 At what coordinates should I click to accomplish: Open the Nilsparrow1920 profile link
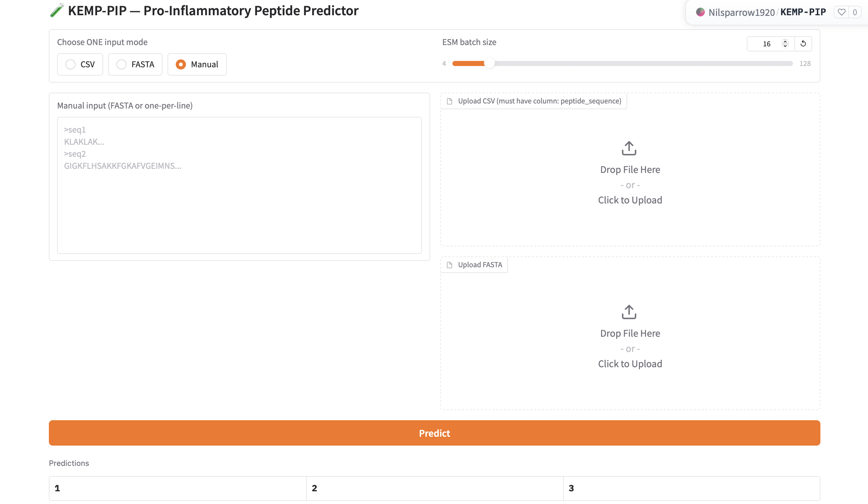[741, 12]
